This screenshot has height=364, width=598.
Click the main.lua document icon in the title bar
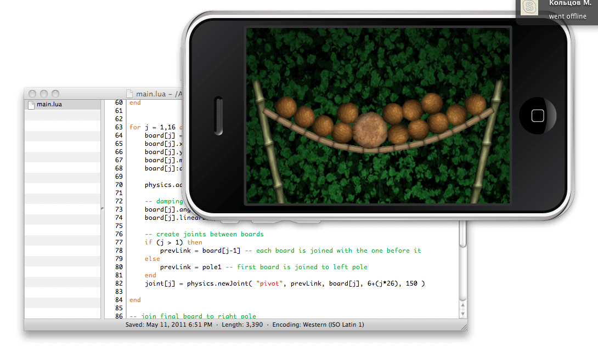[129, 94]
